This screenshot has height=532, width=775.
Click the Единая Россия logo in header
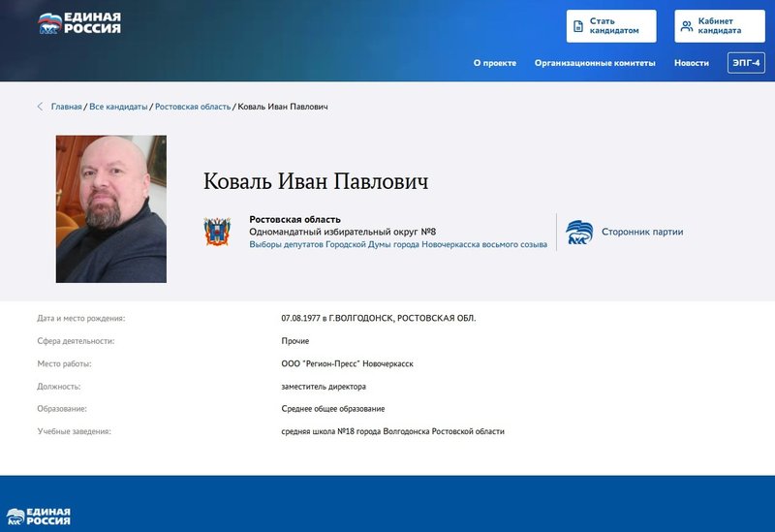79,23
